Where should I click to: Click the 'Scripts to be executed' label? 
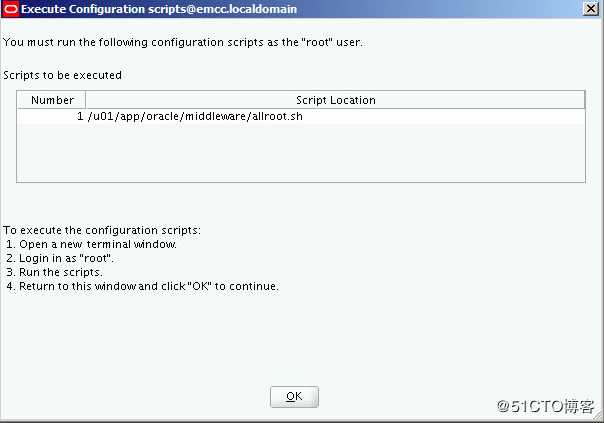coord(62,75)
